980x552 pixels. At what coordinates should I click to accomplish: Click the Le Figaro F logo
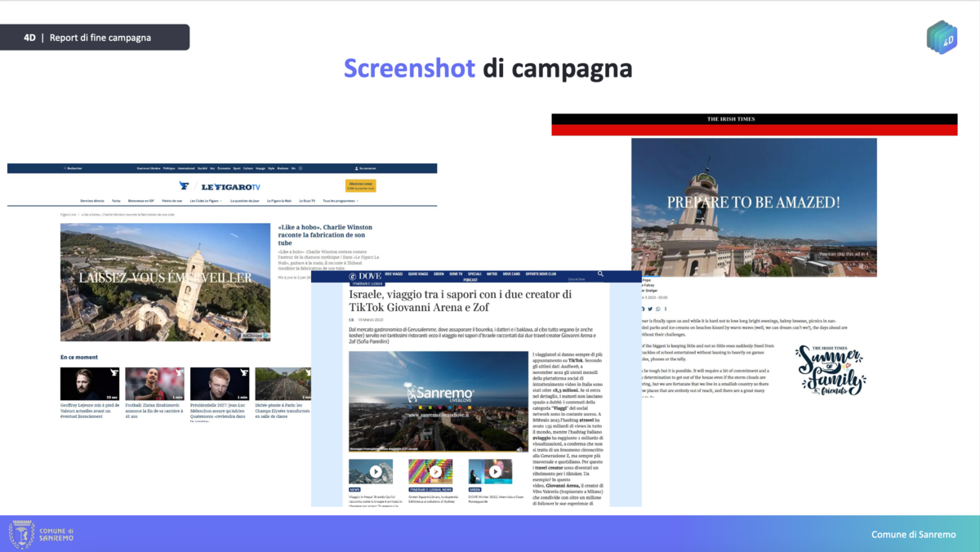tap(185, 185)
